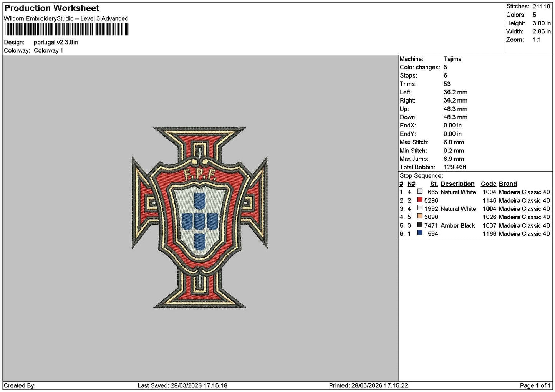Select the design name "portugal v2 3.8in"
Viewport: 555px width, 392px height.
(x=56, y=42)
